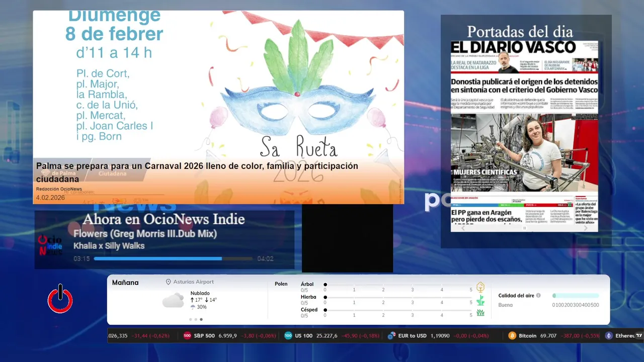This screenshot has width=644, height=362.
Task: Click the Césped pollen level slider
Action: pos(398,310)
